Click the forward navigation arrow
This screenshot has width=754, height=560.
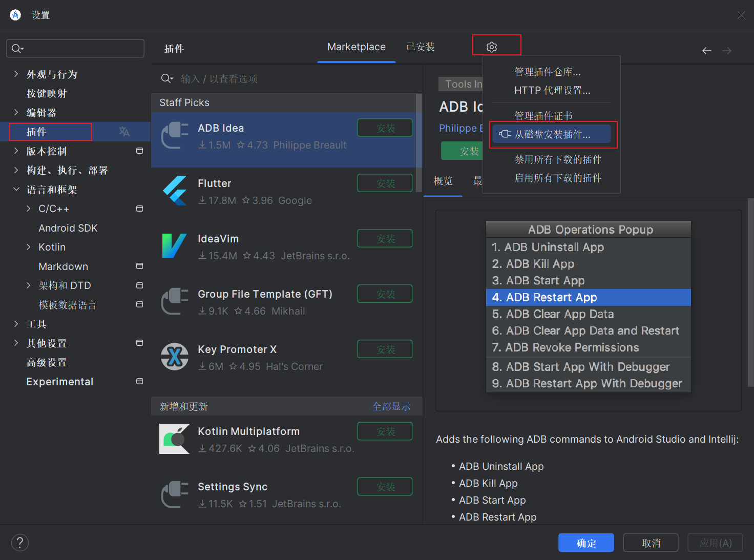727,51
